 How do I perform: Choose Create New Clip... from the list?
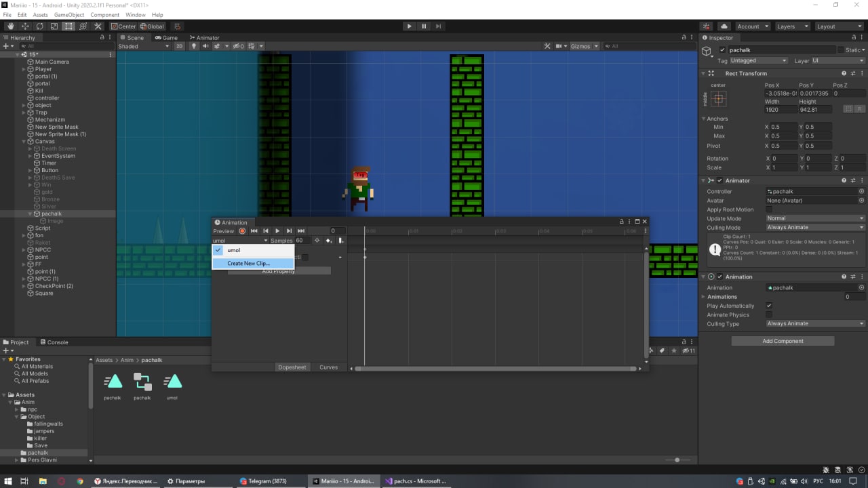tap(253, 263)
